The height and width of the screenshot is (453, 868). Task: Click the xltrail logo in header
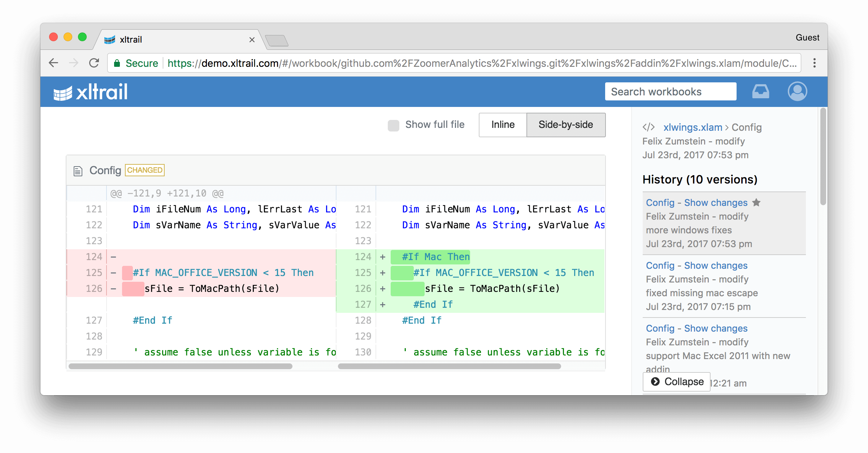point(91,92)
